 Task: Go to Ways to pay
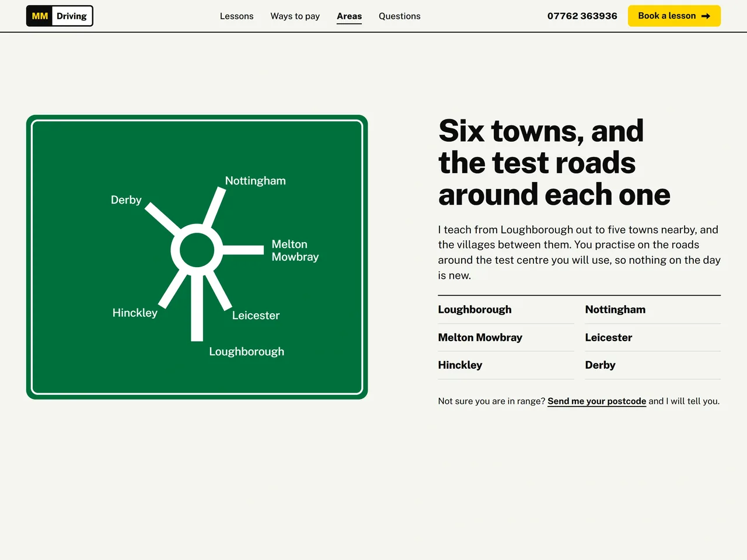[x=295, y=16]
